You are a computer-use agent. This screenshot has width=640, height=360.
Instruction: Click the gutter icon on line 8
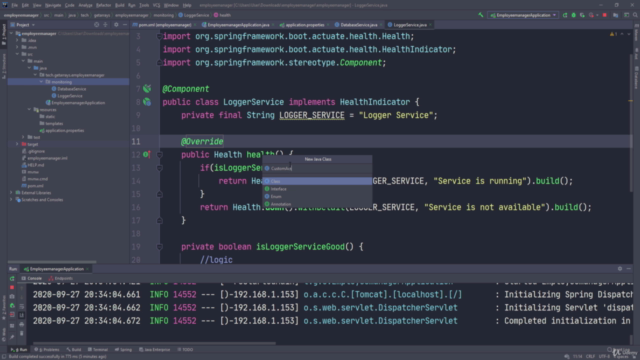(x=147, y=102)
